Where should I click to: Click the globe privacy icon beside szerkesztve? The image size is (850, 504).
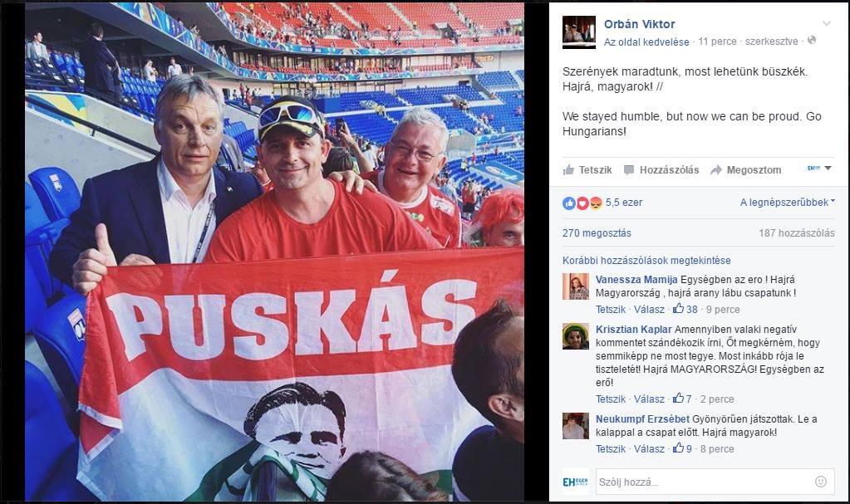click(x=812, y=40)
